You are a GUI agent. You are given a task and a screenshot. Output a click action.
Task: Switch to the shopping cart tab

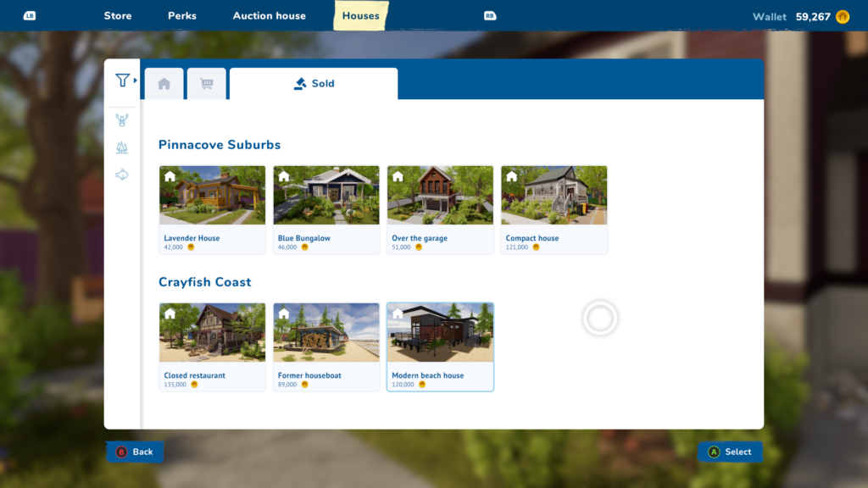(207, 84)
